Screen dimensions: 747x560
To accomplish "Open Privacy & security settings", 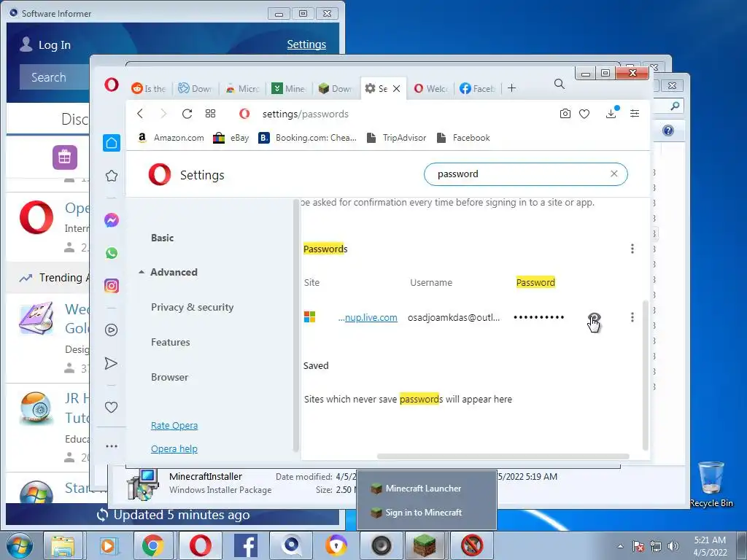I will pyautogui.click(x=192, y=307).
